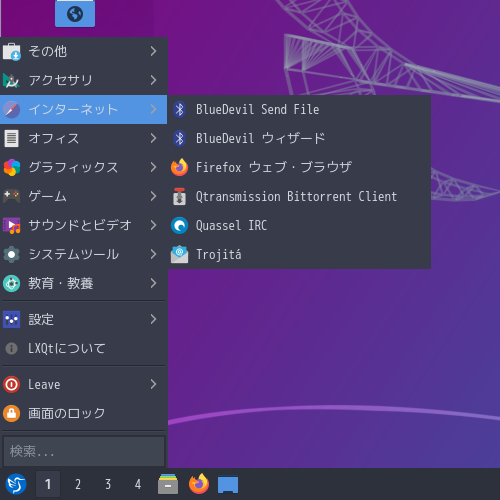Open BlueDevil Send File
This screenshot has width=500, height=500.
point(299,109)
